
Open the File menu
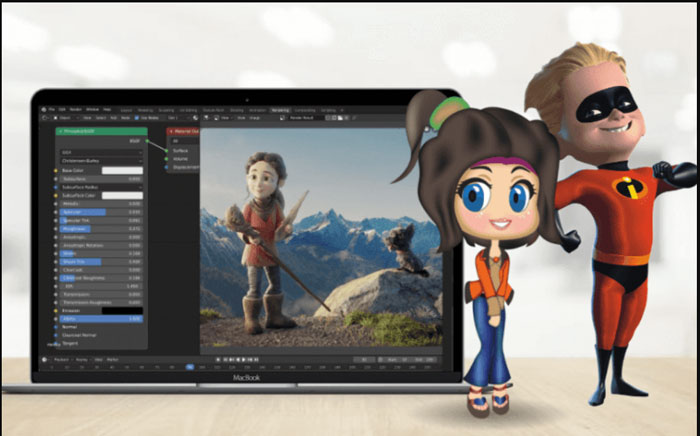52,109
